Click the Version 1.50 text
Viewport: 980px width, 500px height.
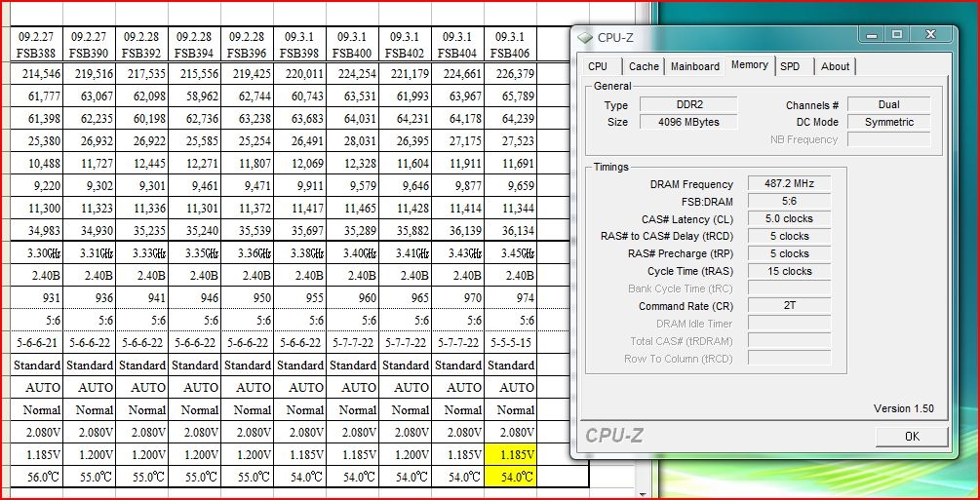pyautogui.click(x=904, y=408)
